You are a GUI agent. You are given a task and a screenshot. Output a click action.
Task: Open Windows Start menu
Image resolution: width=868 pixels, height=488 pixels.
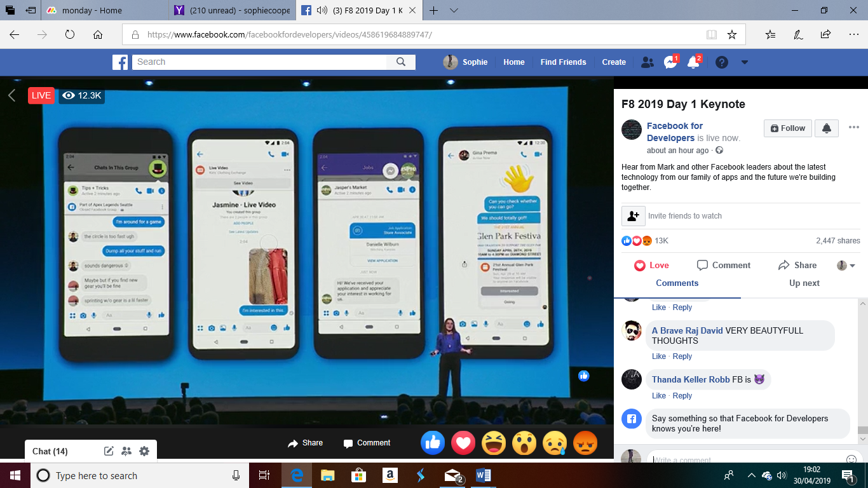[x=15, y=475]
